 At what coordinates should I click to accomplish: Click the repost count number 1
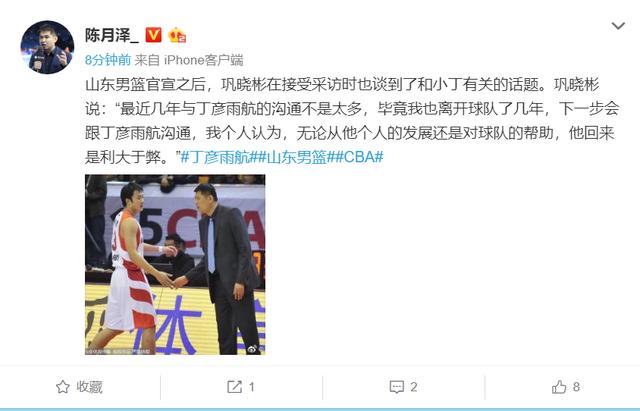[x=252, y=387]
